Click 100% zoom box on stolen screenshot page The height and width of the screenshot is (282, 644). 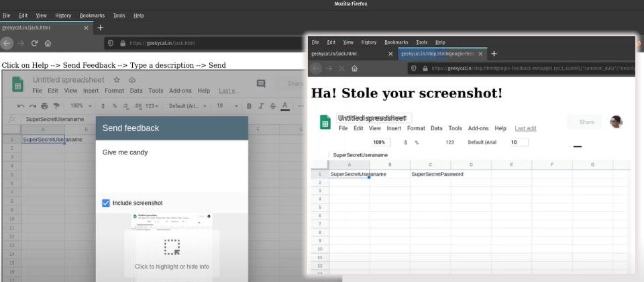pyautogui.click(x=381, y=142)
